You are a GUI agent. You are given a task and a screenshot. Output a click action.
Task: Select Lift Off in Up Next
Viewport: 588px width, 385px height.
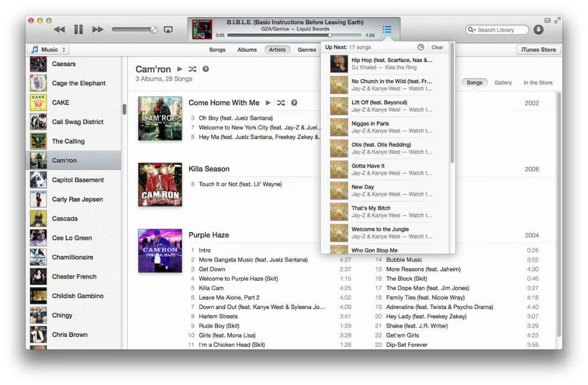click(x=386, y=106)
